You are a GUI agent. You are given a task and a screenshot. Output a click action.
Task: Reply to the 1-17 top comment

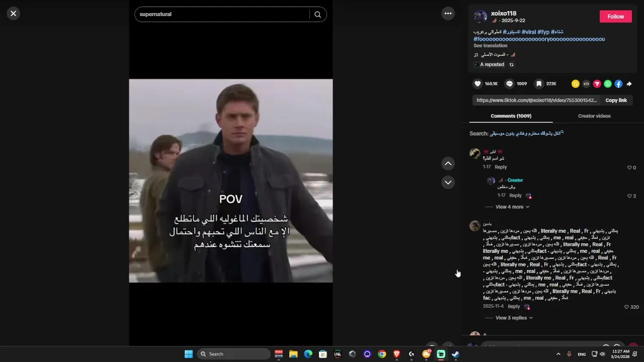501,167
